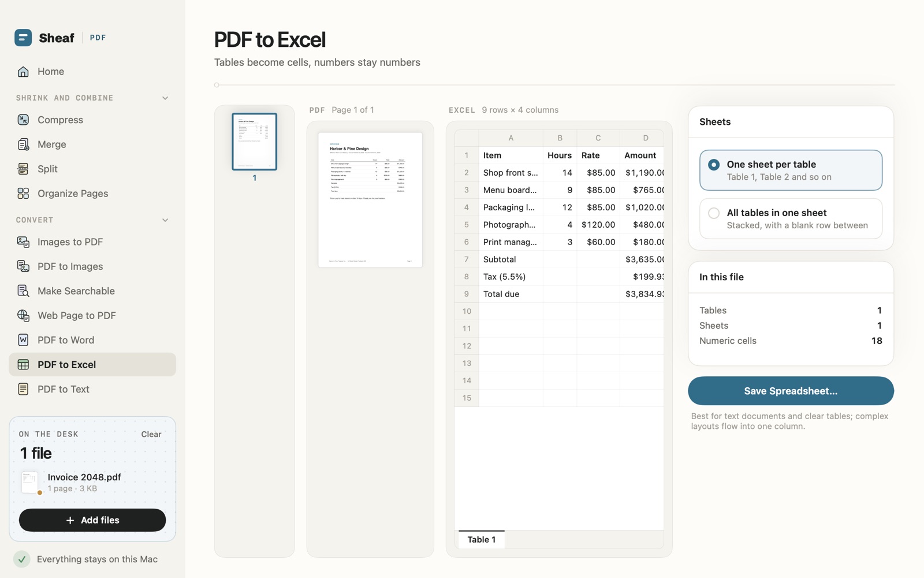Click the Invoice 2048.pdf file icon

(30, 483)
